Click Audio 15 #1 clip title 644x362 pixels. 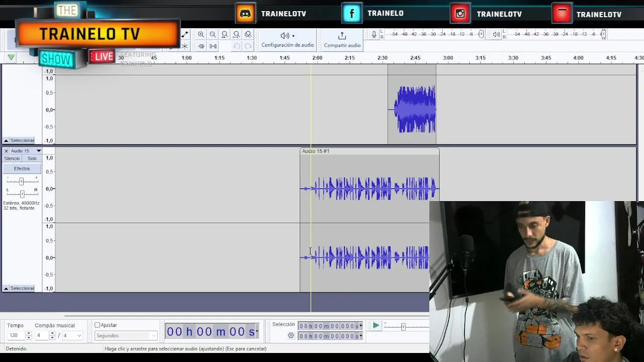(x=316, y=151)
